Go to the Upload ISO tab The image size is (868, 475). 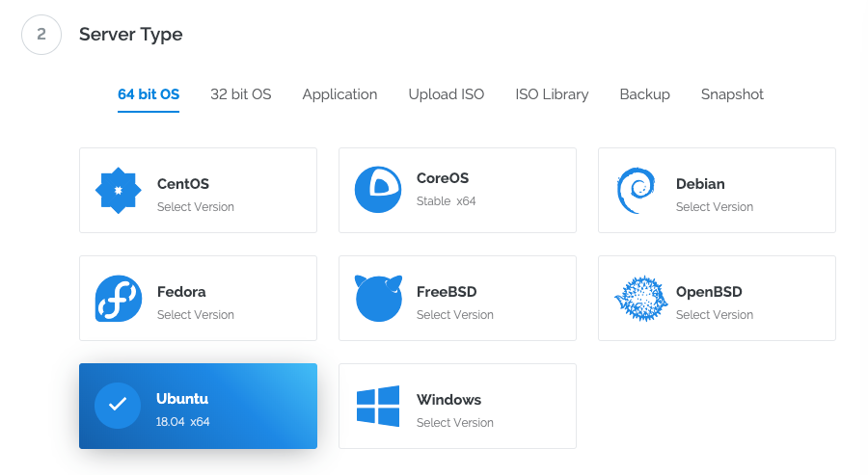click(446, 94)
